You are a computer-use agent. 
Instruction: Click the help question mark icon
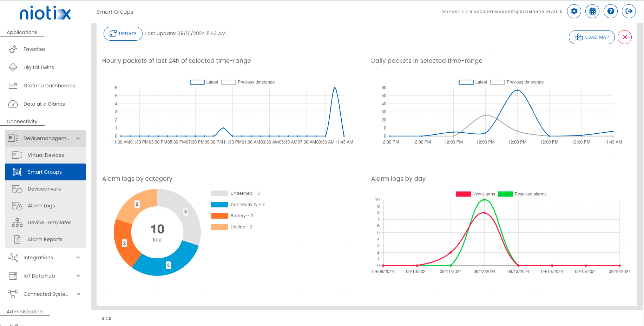coord(611,11)
